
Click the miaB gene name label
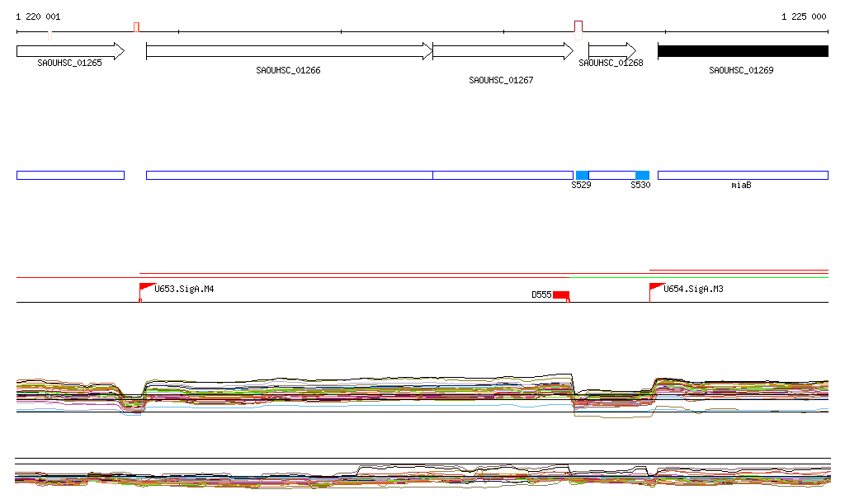[741, 186]
